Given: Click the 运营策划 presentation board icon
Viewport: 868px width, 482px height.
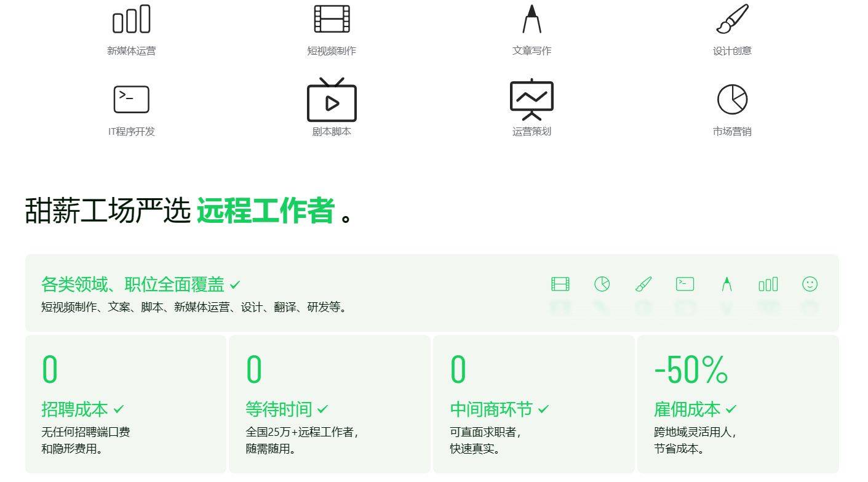Looking at the screenshot, I should pyautogui.click(x=532, y=100).
